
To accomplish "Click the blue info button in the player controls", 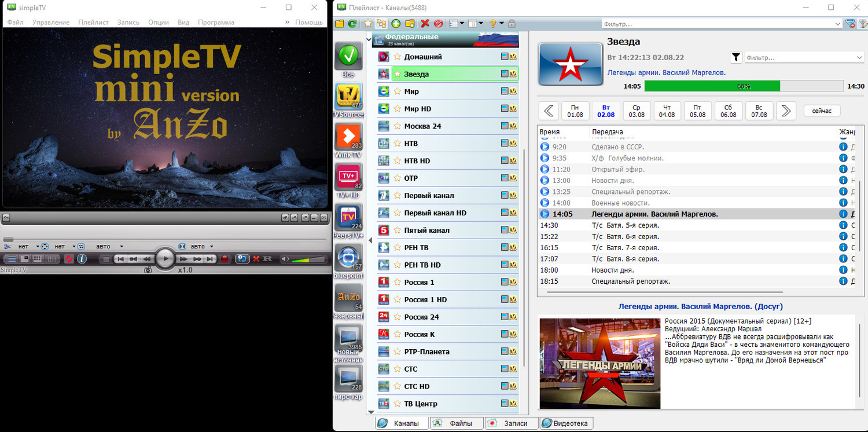I will [82, 259].
